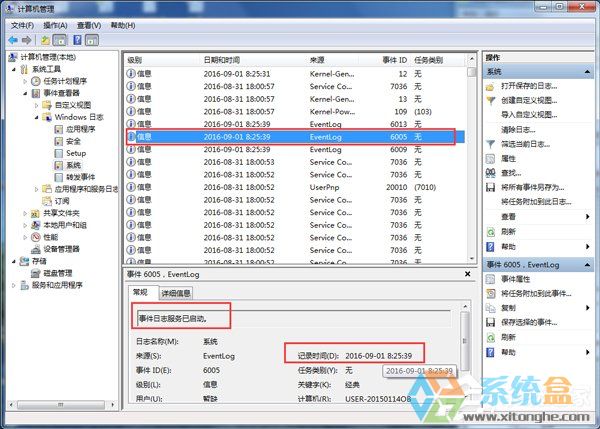Click the 属性 icon in the 系统 actions
This screenshot has height=429, width=600.
(x=491, y=159)
